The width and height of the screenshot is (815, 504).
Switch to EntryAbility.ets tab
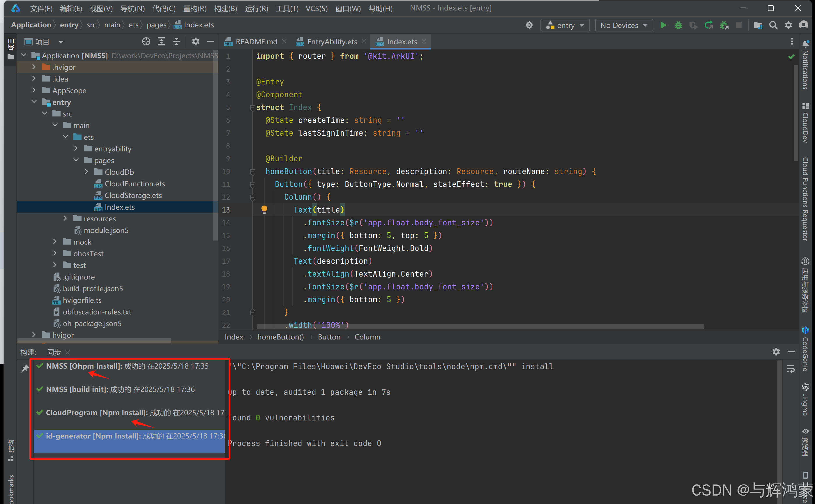332,42
